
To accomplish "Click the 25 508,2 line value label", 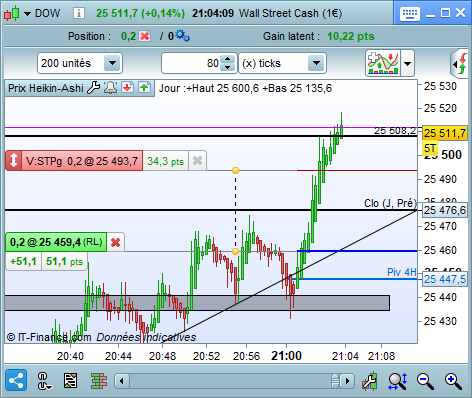I will tap(395, 131).
